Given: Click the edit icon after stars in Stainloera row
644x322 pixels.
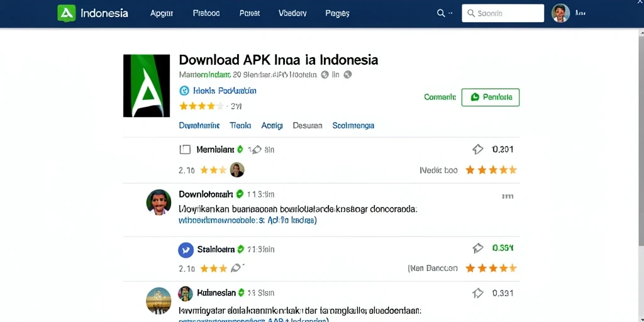Looking at the screenshot, I should [x=236, y=268].
